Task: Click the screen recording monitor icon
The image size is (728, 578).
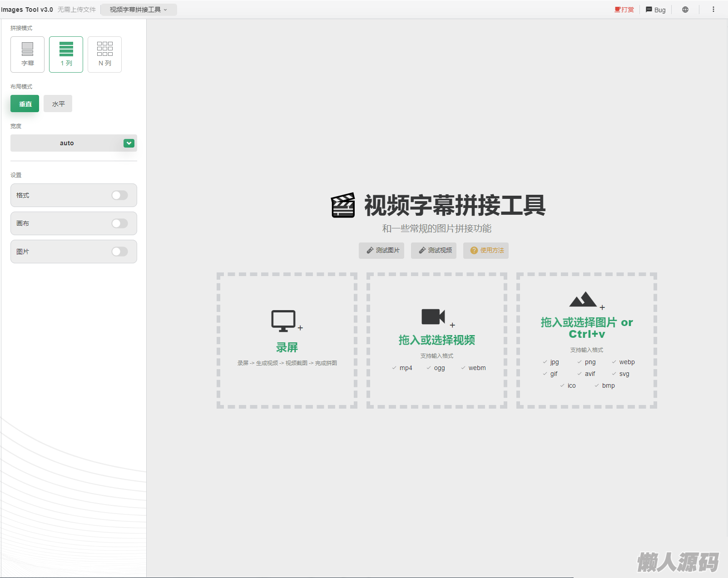Action: coord(284,321)
